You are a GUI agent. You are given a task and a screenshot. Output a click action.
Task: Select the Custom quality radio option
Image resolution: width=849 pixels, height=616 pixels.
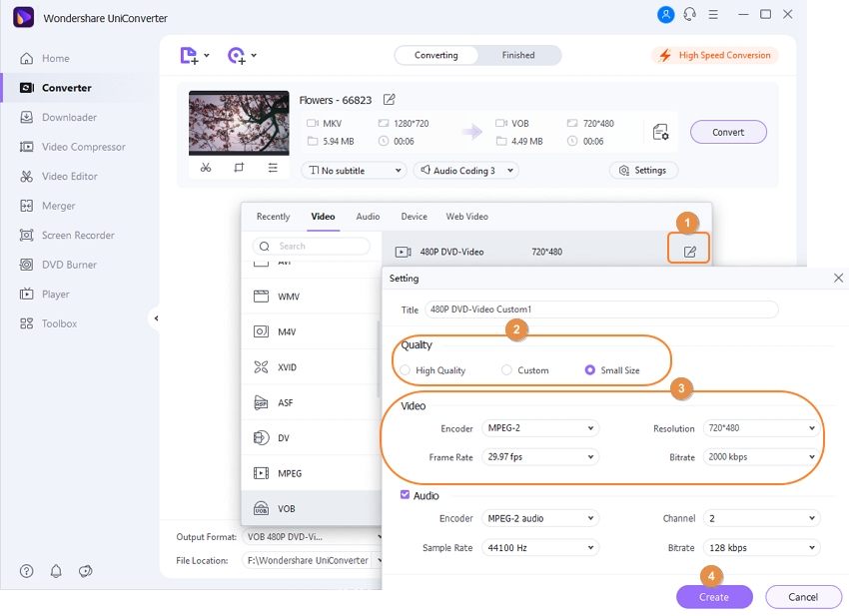[x=506, y=370]
